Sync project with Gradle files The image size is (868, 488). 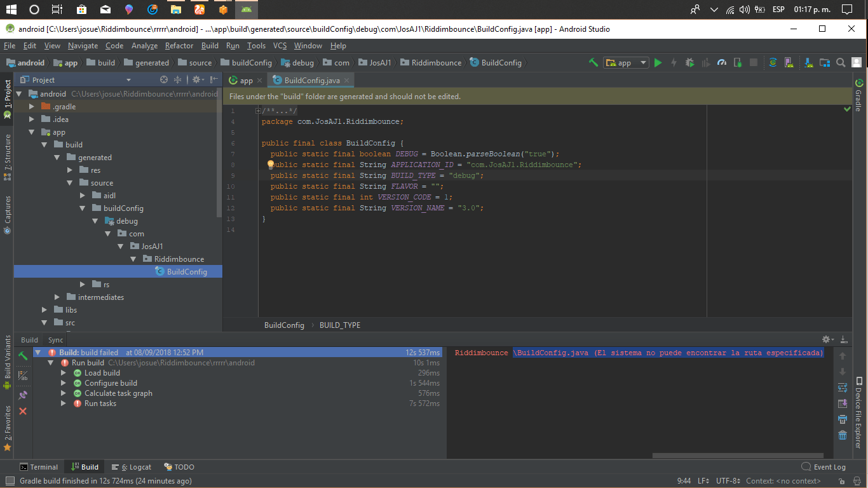coord(772,62)
